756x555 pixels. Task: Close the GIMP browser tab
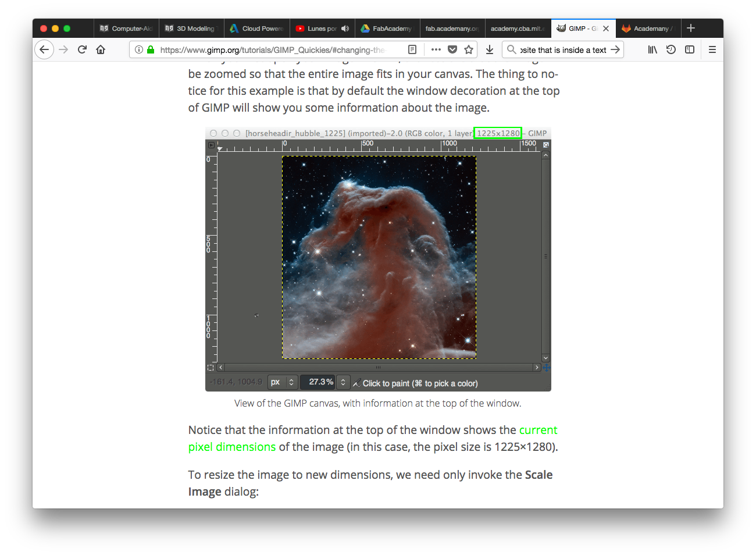tap(606, 28)
